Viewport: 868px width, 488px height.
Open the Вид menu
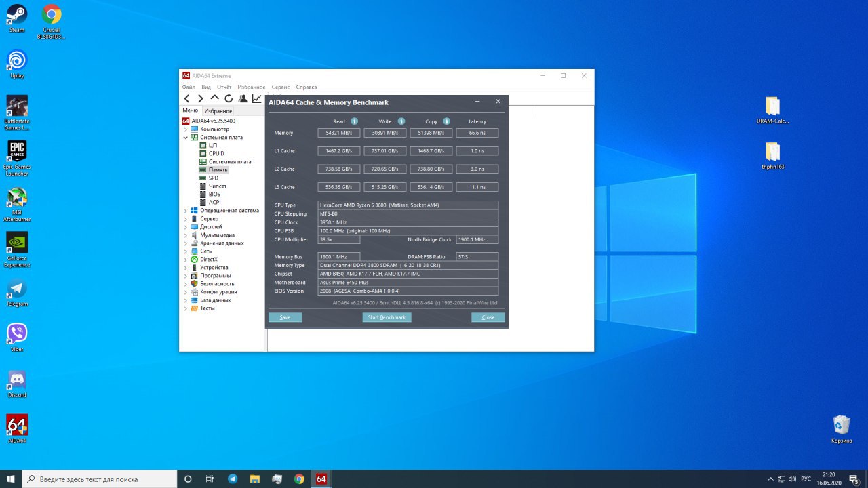(206, 87)
